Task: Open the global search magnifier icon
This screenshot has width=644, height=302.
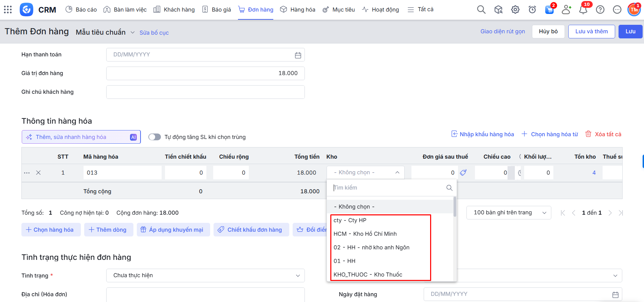Action: tap(481, 10)
